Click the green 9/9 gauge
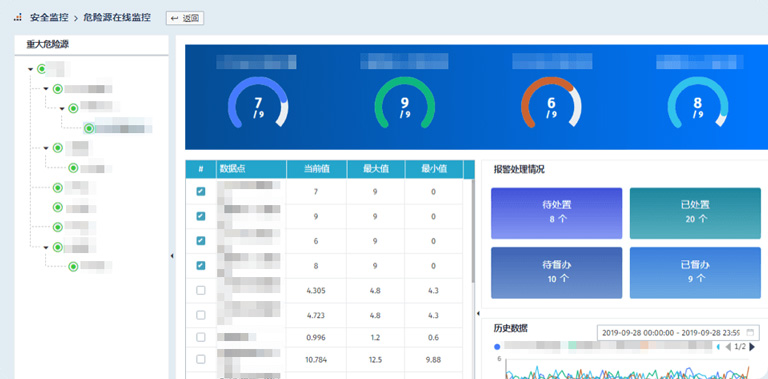This screenshot has height=379, width=768. (x=405, y=103)
